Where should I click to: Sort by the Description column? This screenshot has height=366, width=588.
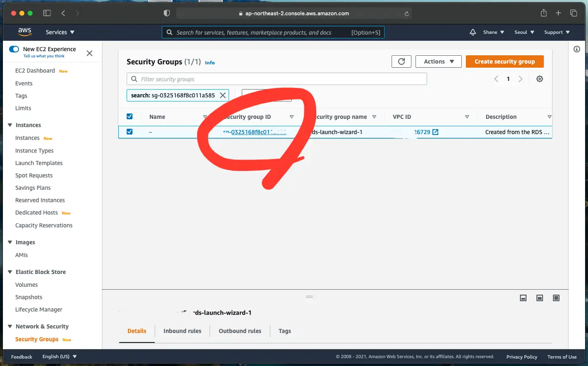(549, 117)
